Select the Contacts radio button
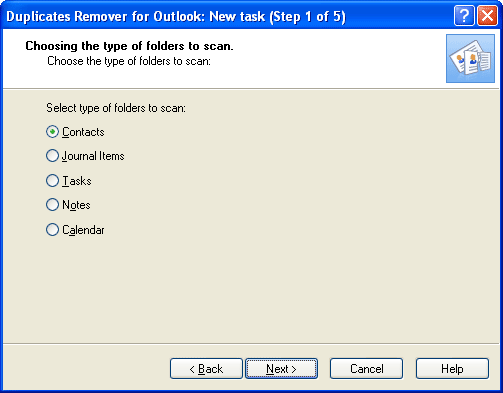This screenshot has height=393, width=503. click(52, 132)
